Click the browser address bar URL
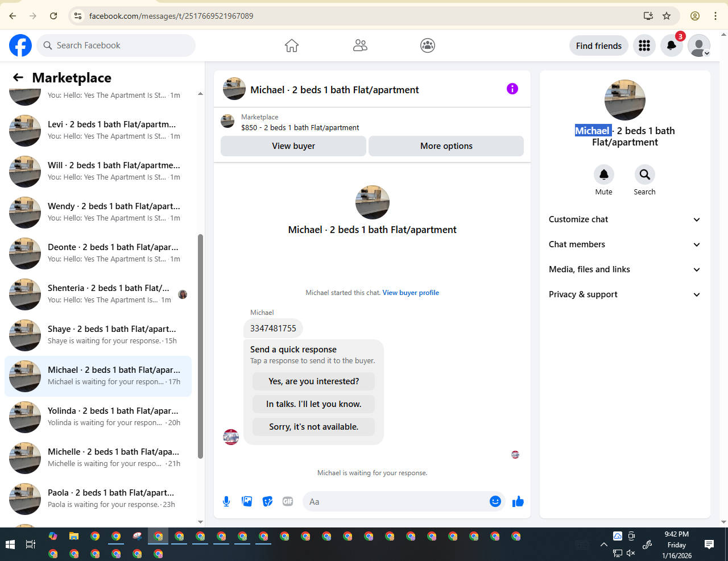Image resolution: width=728 pixels, height=561 pixels. (171, 16)
